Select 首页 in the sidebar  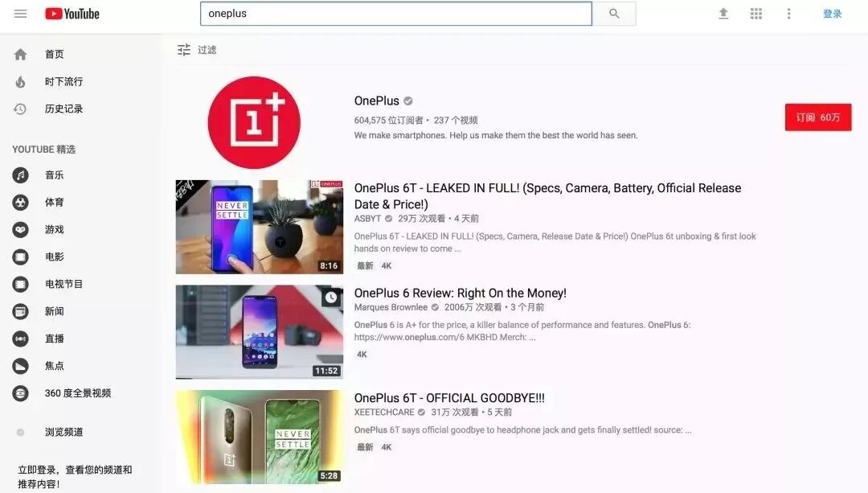(55, 54)
